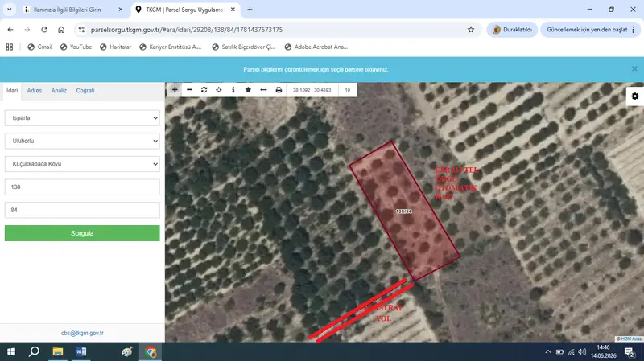This screenshot has width=644, height=361.
Task: Zoom in with the map plus tool
Action: pos(175,90)
